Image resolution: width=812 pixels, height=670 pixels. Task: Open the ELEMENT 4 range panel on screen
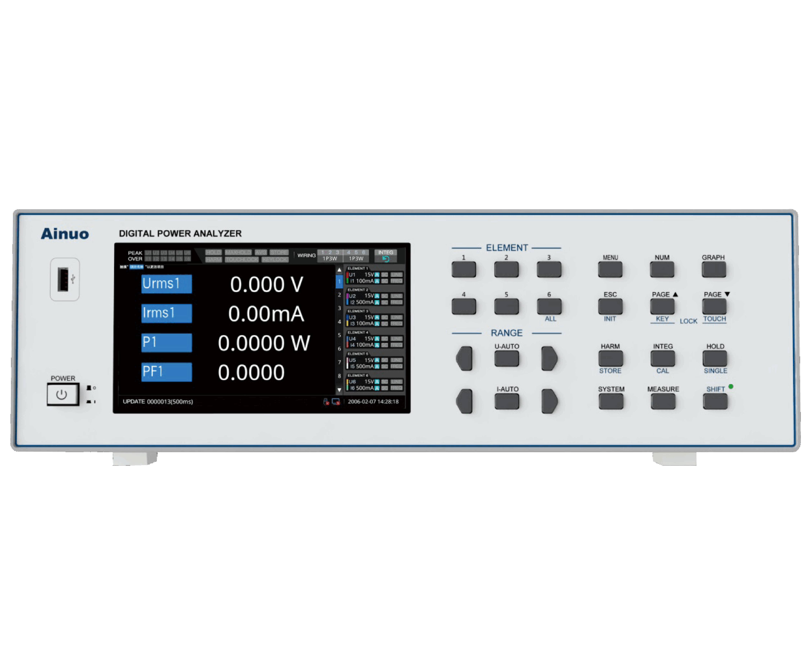(x=374, y=339)
